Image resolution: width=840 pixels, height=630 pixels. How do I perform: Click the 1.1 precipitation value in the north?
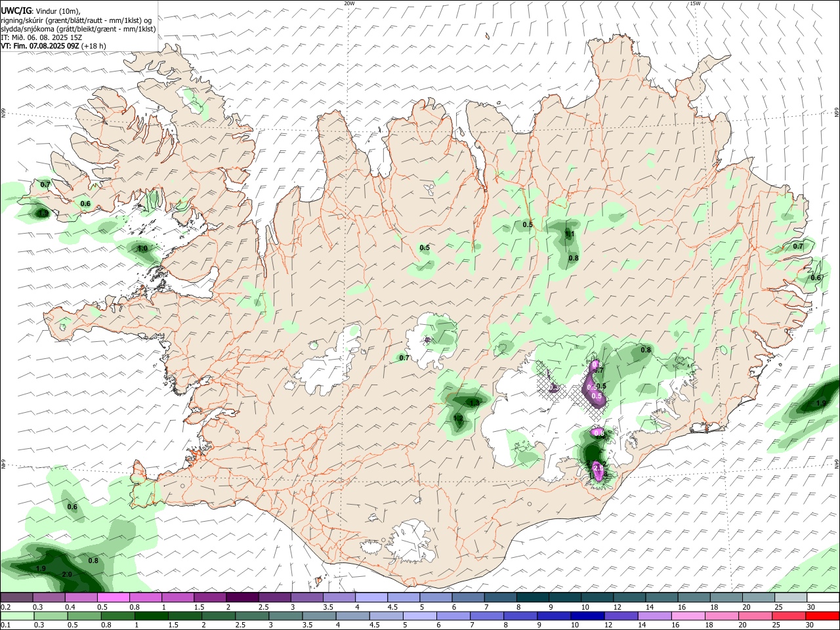570,234
